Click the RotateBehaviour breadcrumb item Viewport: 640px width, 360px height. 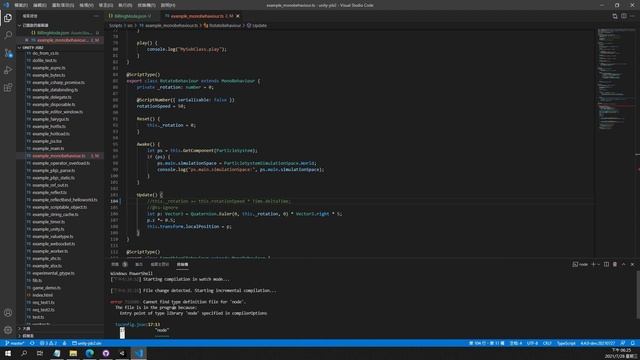click(x=222, y=25)
